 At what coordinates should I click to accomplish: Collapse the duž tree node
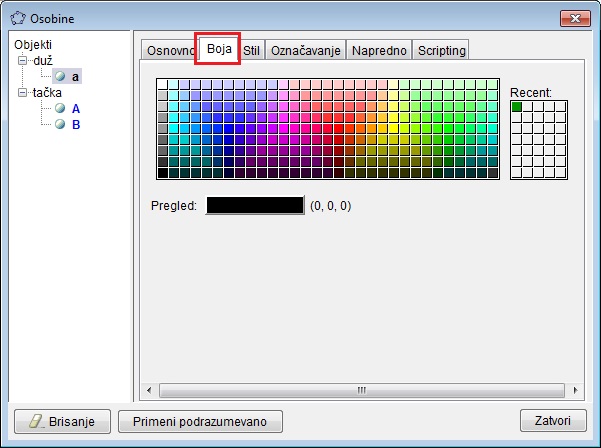coord(23,61)
